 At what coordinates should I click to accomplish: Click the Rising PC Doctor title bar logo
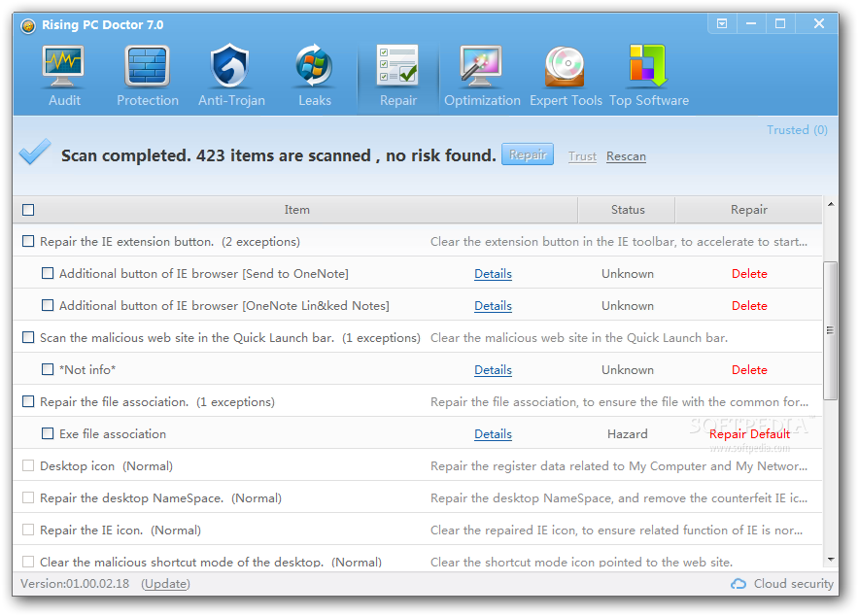(28, 25)
